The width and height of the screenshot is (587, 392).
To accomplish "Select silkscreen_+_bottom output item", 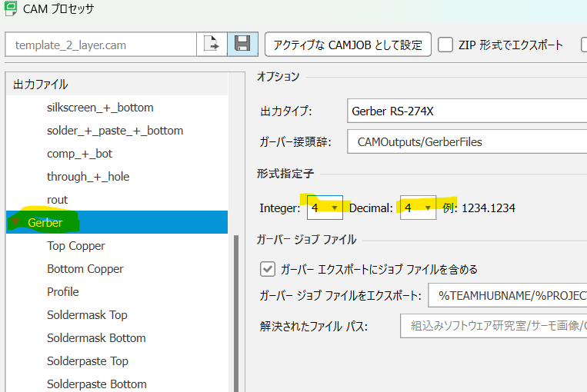I will click(100, 108).
